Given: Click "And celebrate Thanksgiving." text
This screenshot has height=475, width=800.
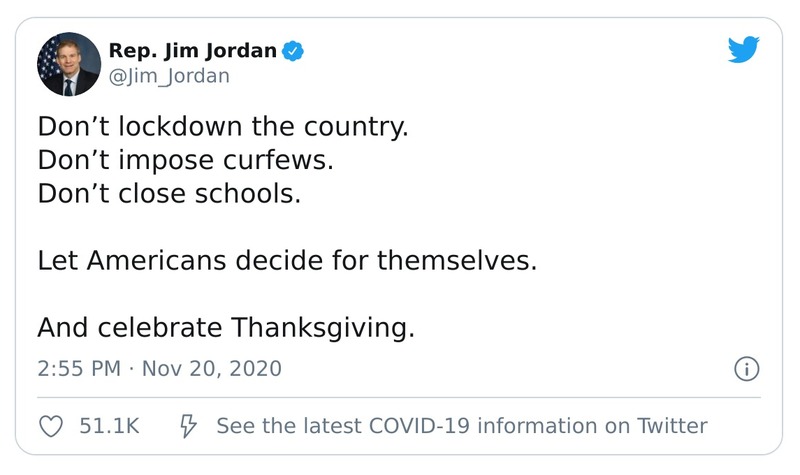Looking at the screenshot, I should (x=225, y=327).
